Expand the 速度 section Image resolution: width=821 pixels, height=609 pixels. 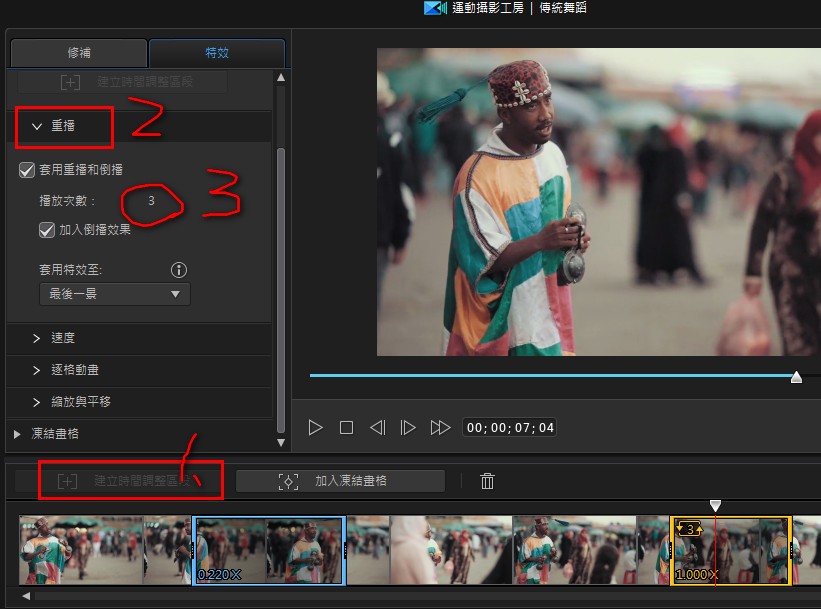(x=36, y=338)
